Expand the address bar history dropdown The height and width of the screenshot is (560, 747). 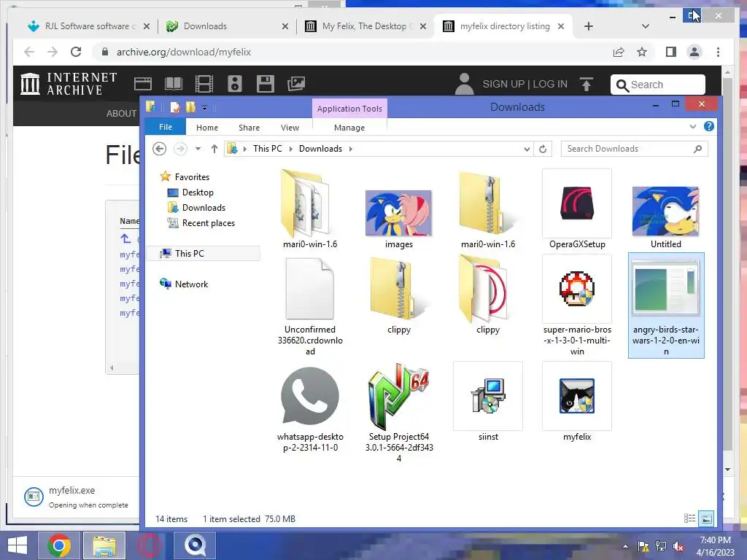pos(527,149)
